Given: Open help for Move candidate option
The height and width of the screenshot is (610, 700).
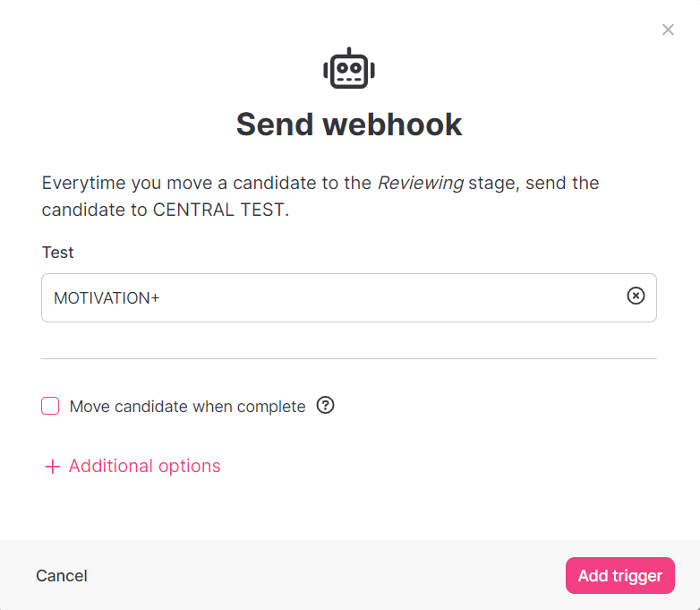Looking at the screenshot, I should [326, 406].
